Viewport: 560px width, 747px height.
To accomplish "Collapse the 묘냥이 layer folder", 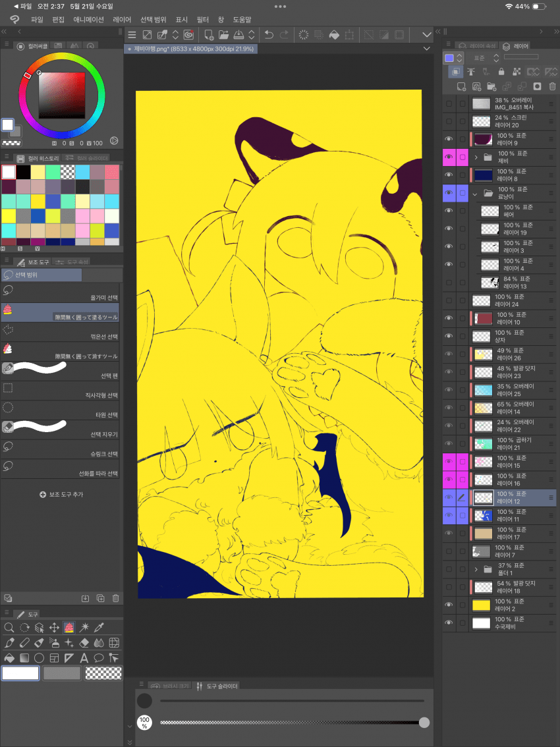I will [x=475, y=194].
